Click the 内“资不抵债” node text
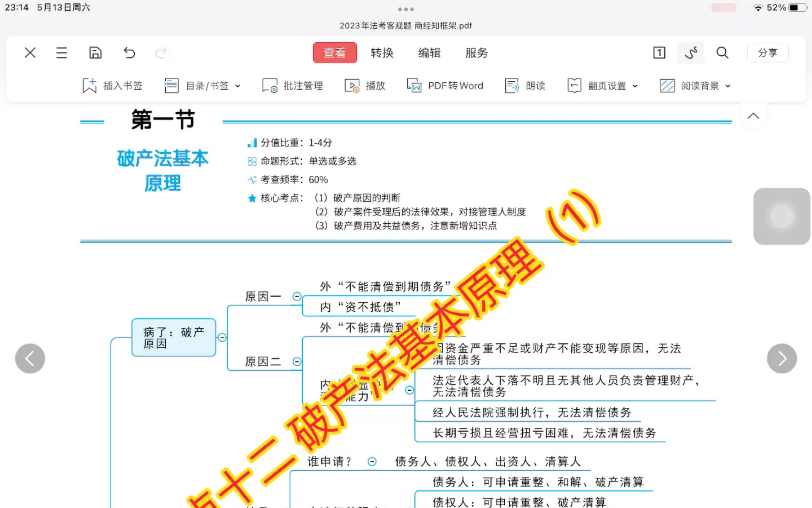812x508 pixels. click(x=361, y=307)
